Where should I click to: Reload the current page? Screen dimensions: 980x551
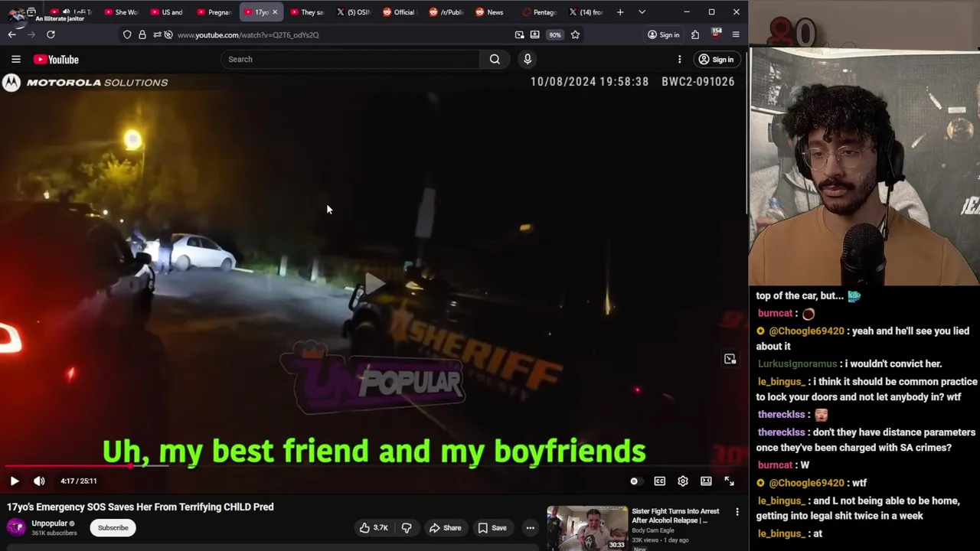click(x=51, y=34)
